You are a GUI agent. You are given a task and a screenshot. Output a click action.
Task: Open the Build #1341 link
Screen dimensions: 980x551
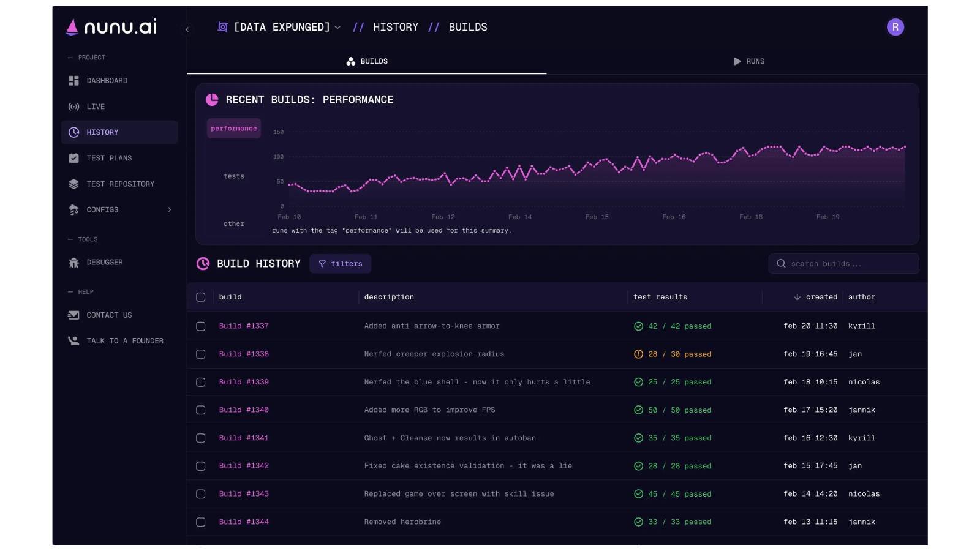(x=244, y=438)
